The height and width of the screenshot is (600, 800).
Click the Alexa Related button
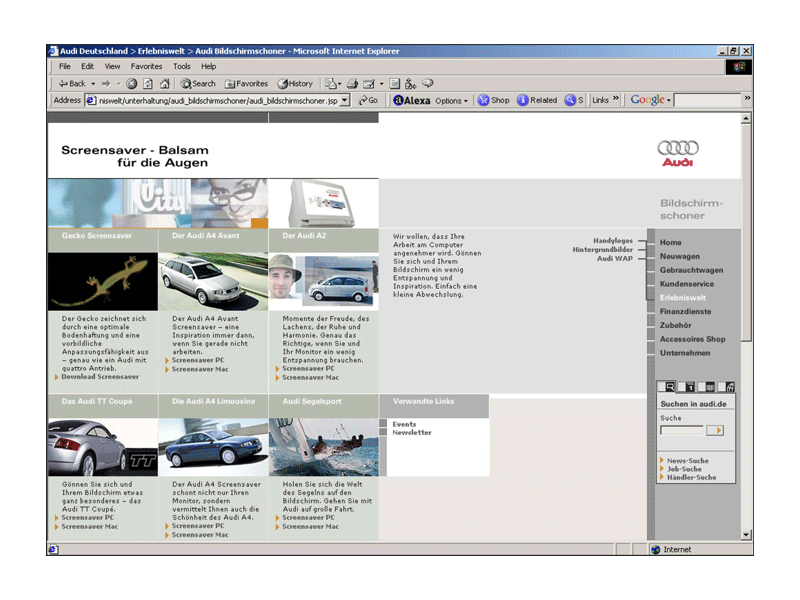(537, 101)
